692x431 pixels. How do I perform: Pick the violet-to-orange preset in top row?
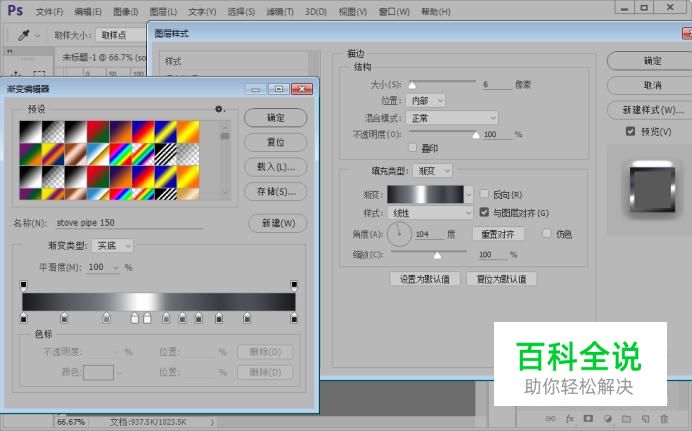click(x=121, y=132)
